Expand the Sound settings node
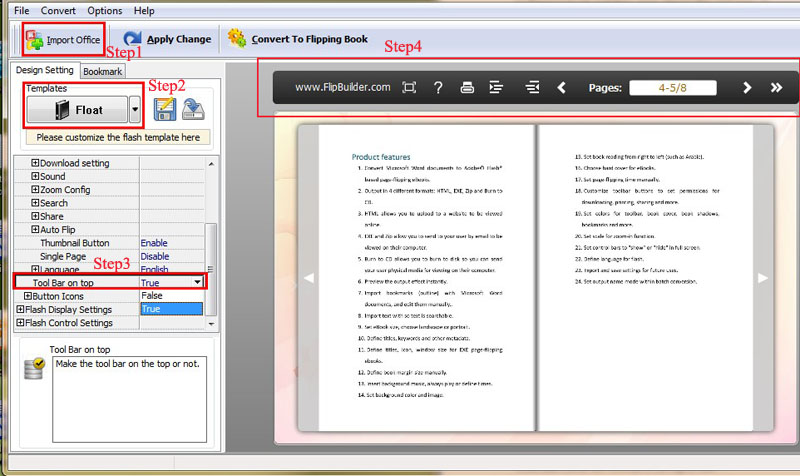The width and height of the screenshot is (800, 476). click(35, 176)
